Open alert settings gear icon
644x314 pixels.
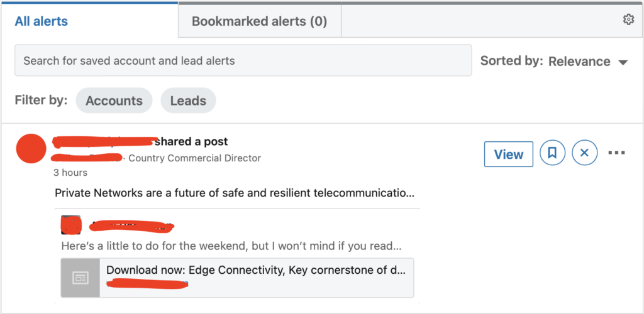[628, 19]
